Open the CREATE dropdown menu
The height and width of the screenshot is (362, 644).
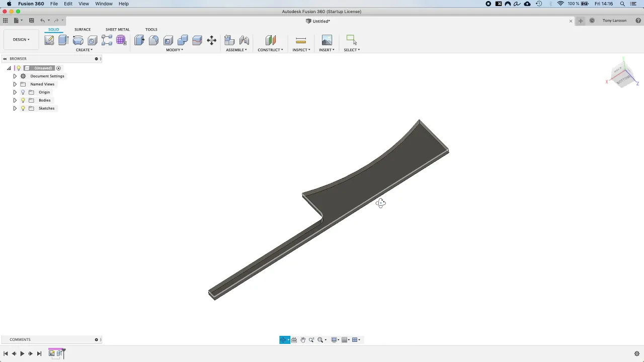(x=84, y=50)
